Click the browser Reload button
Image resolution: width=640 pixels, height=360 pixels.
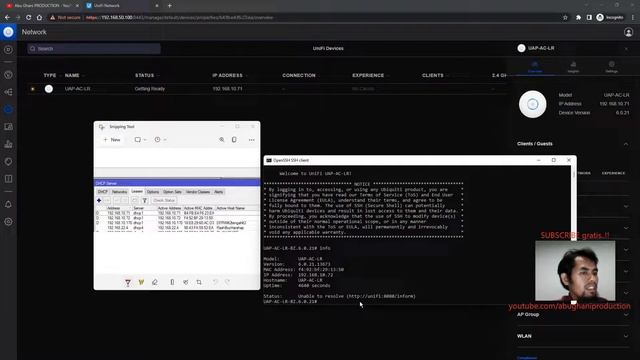[x=29, y=18]
